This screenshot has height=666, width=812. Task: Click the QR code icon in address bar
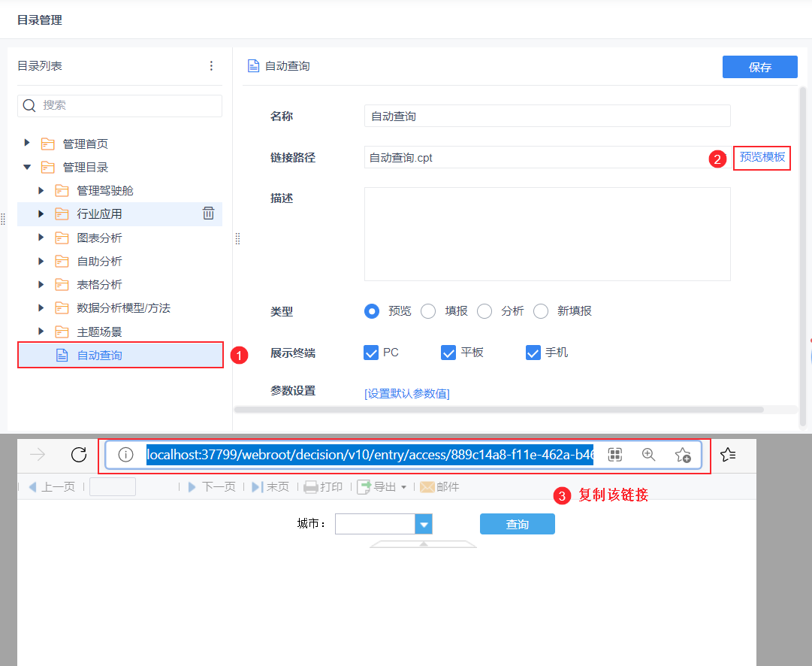pyautogui.click(x=614, y=455)
